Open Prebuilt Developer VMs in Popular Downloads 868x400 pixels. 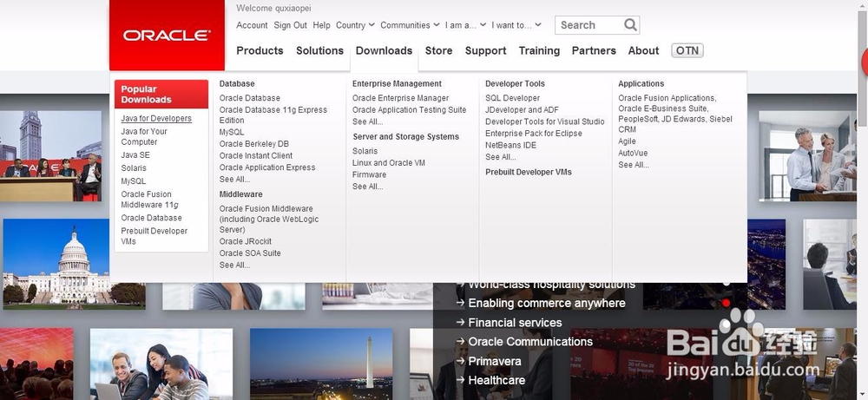click(154, 236)
